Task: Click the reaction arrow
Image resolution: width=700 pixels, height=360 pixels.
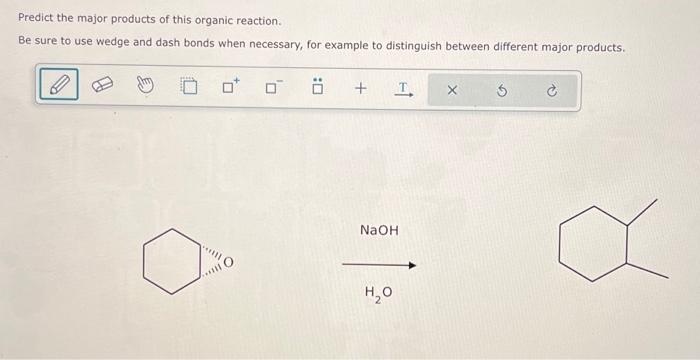Action: coord(379,265)
